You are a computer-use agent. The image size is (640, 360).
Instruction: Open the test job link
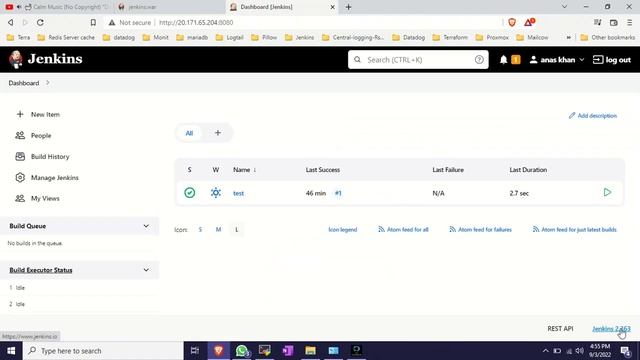pos(238,193)
